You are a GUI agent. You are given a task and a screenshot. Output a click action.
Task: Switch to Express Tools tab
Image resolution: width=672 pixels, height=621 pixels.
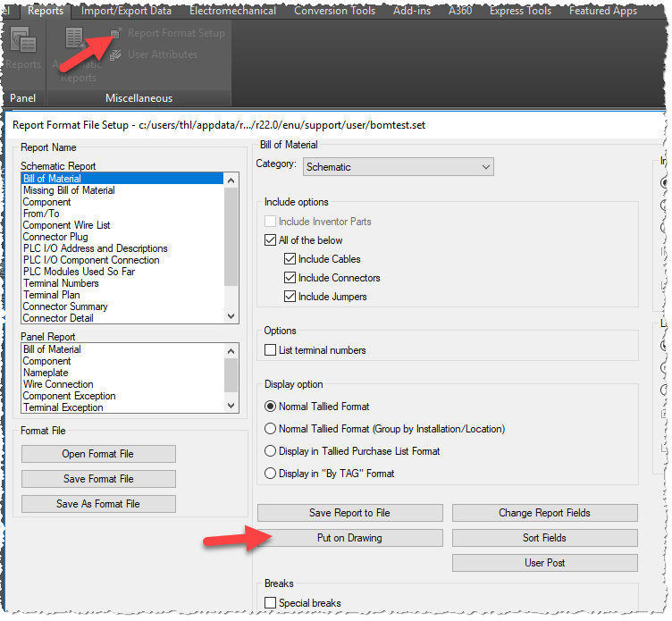point(520,11)
